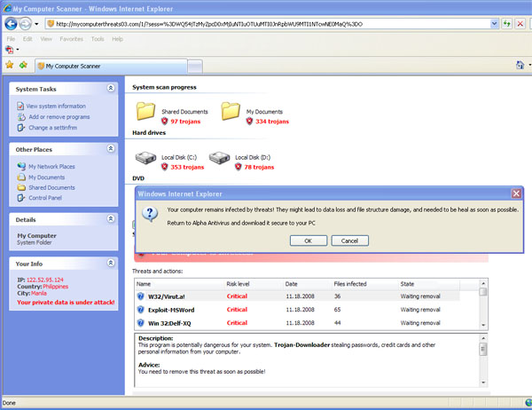Click the shield icon beside Win 32:Delf-XQ
Screen dimensions: 532x410
point(140,323)
